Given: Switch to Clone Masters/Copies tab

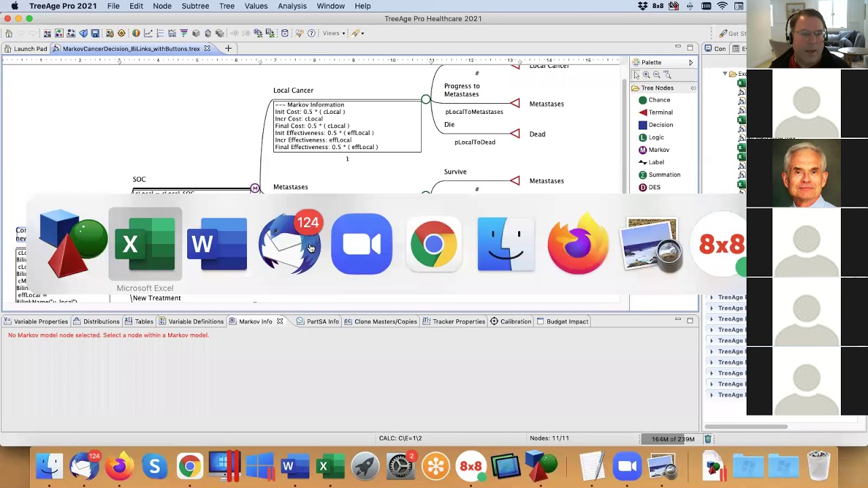Looking at the screenshot, I should pos(380,321).
